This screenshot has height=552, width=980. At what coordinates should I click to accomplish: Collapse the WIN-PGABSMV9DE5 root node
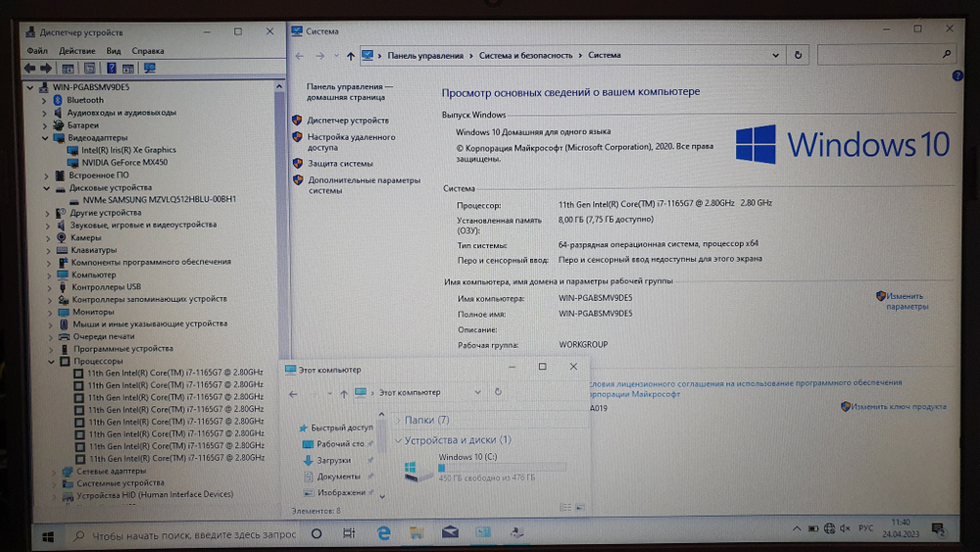tap(30, 87)
